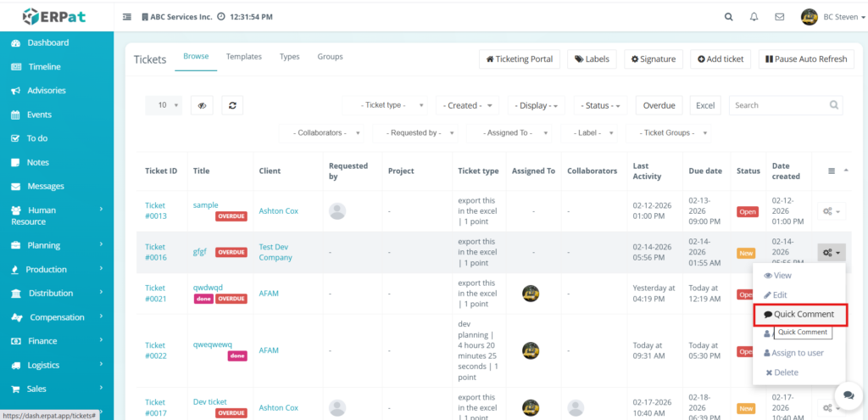This screenshot has height=420, width=868.
Task: Click the column list icon in table header
Action: (831, 171)
